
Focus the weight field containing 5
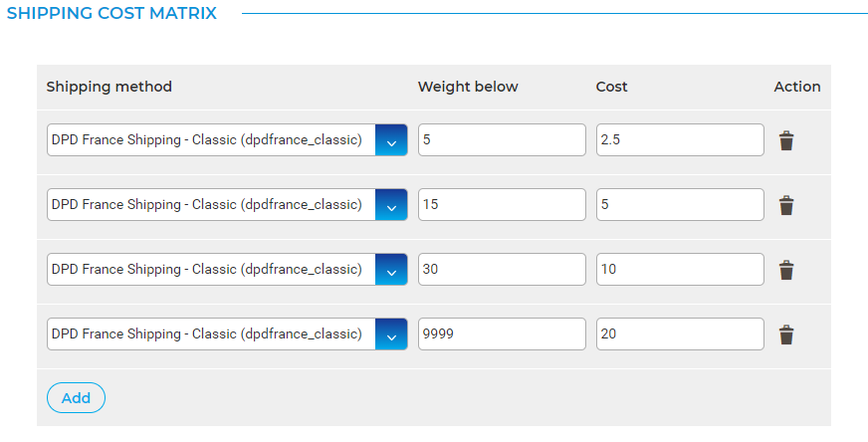click(502, 140)
